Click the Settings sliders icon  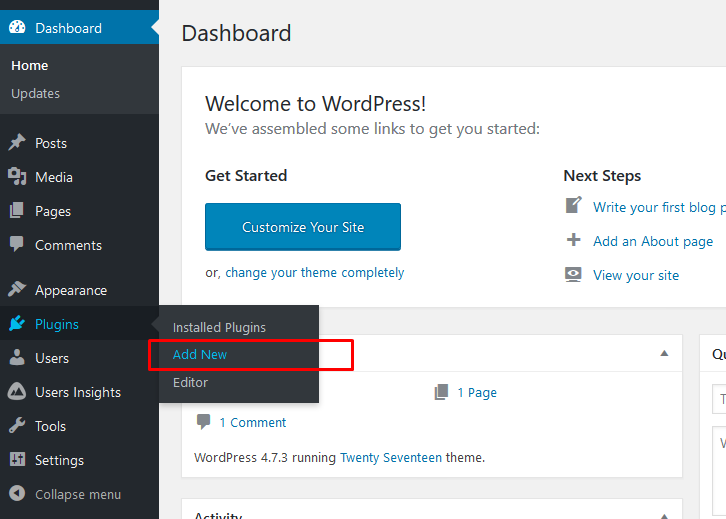coord(17,459)
